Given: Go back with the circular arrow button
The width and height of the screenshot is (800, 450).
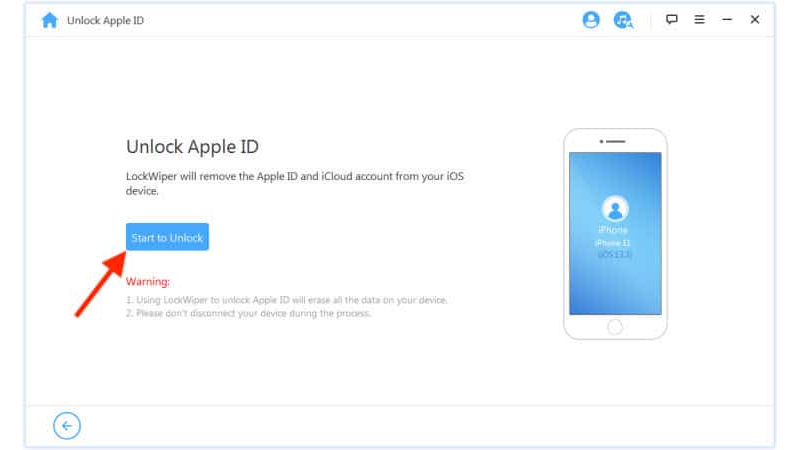Looking at the screenshot, I should (67, 426).
